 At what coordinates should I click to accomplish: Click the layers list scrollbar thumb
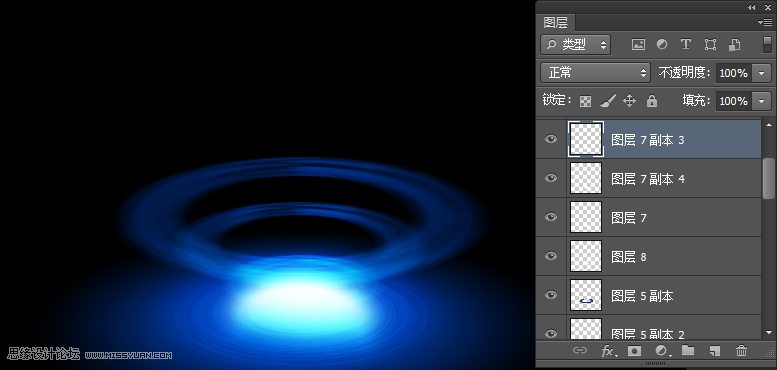[x=769, y=179]
